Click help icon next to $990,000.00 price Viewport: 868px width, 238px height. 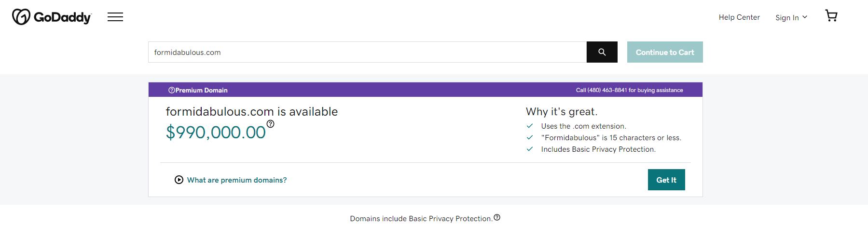[271, 124]
